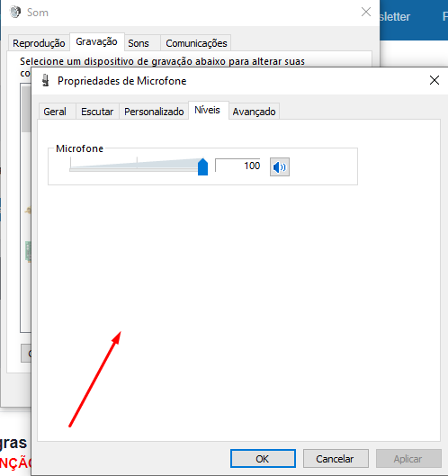The image size is (448, 476).
Task: Mute the microphone with the speaker button
Action: pos(280,167)
